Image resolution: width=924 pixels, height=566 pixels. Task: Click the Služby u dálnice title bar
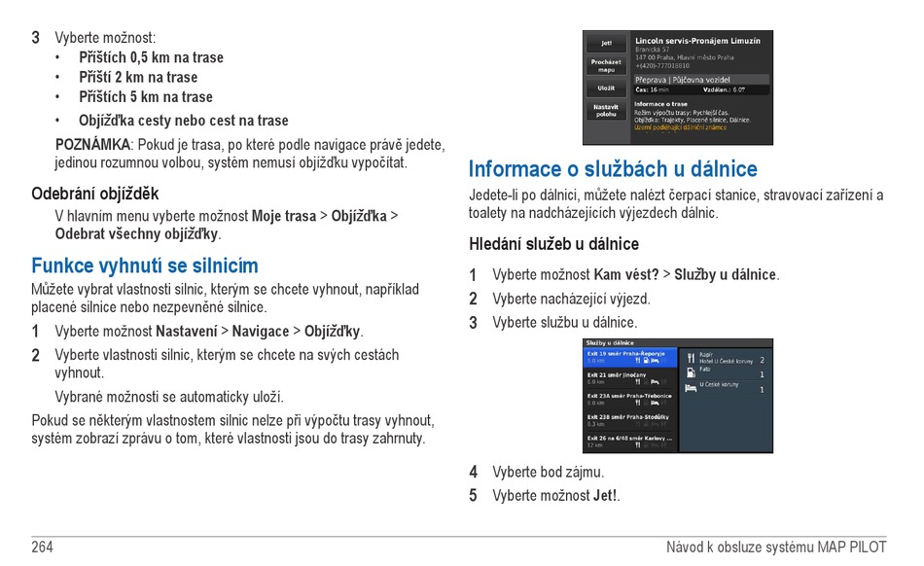point(678,342)
